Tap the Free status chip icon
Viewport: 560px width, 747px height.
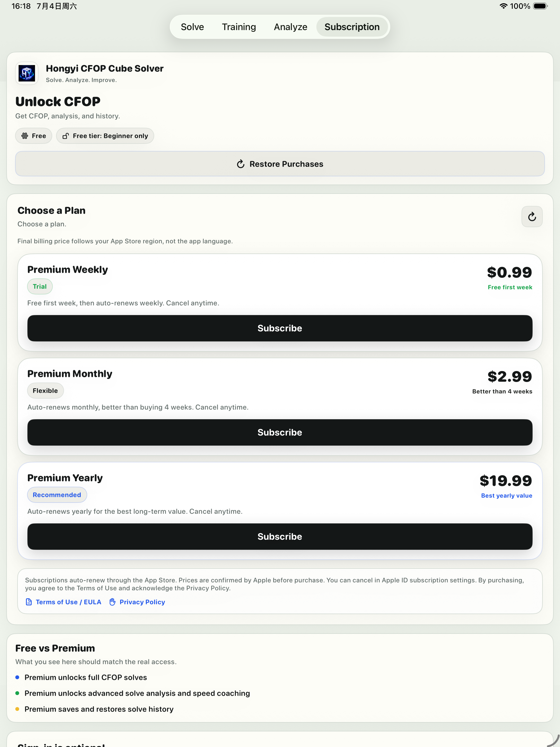25,136
